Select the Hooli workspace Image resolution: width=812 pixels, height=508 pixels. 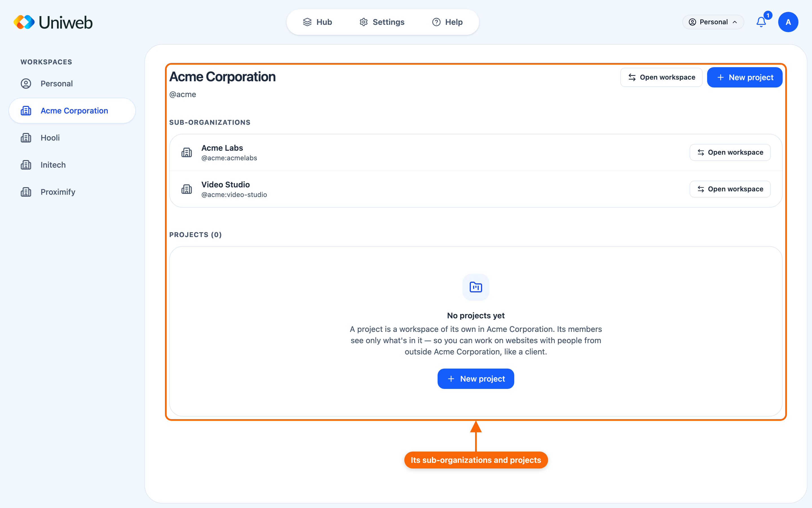[72, 138]
